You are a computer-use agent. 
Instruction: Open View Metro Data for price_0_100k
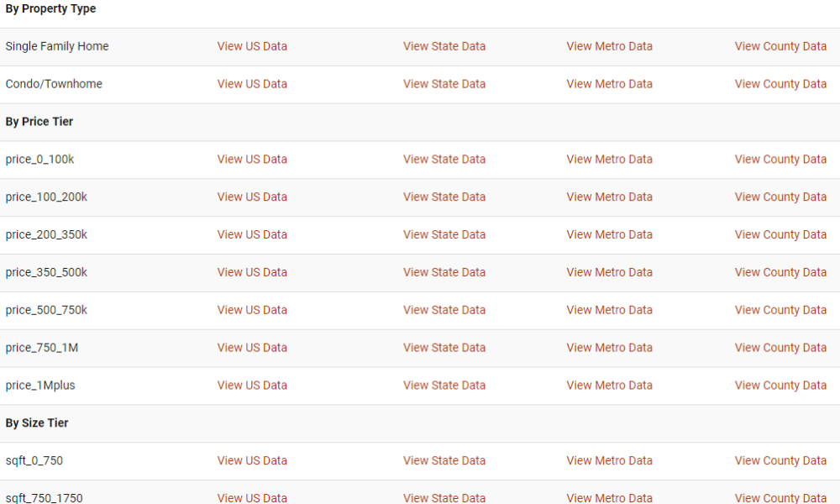tap(609, 159)
